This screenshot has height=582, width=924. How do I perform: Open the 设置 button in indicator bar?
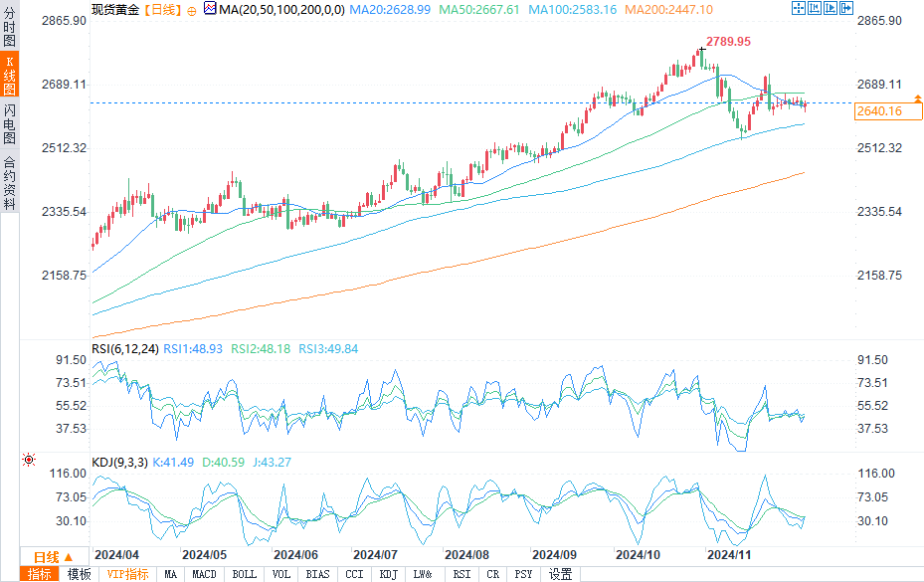(561, 574)
